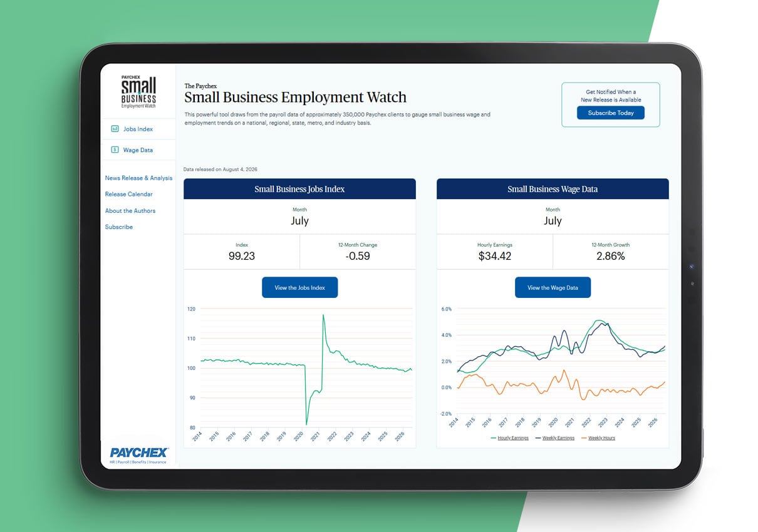Image resolution: width=758 pixels, height=532 pixels.
Task: Click the Jobs Index chart icon in sidebar
Action: (x=115, y=129)
